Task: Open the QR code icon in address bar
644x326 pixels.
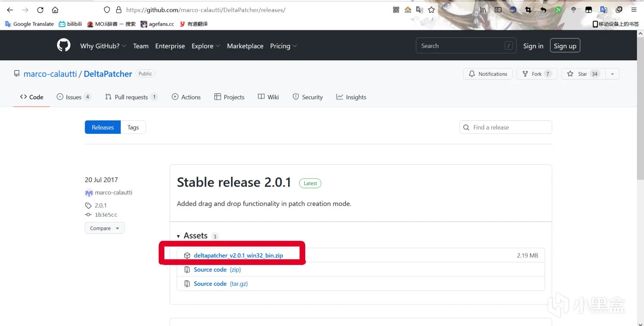Action: click(x=396, y=10)
